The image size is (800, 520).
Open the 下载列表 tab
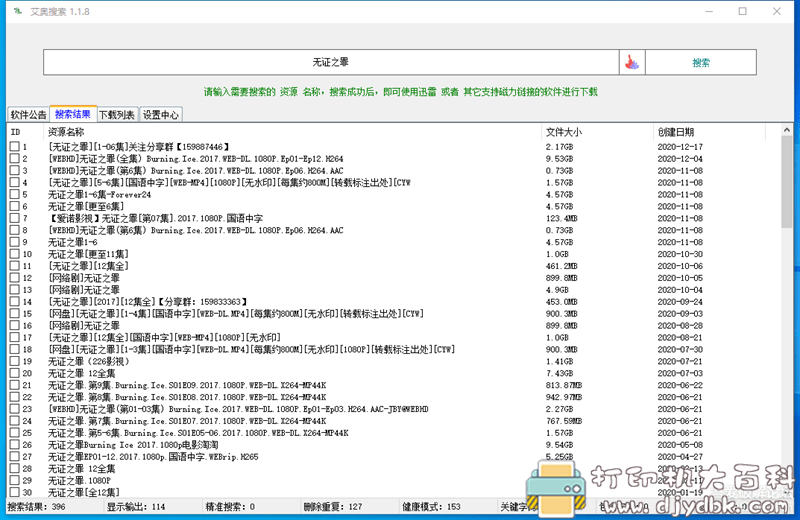[x=117, y=115]
